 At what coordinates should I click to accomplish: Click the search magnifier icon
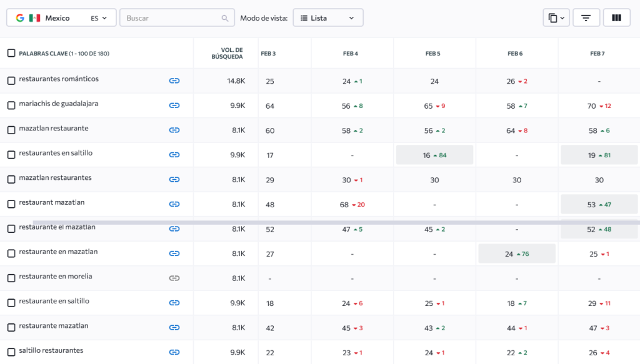(x=225, y=18)
